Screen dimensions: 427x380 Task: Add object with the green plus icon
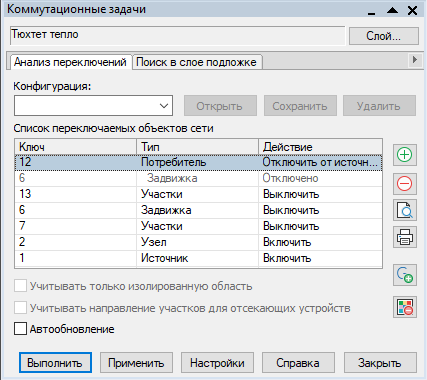pos(405,155)
